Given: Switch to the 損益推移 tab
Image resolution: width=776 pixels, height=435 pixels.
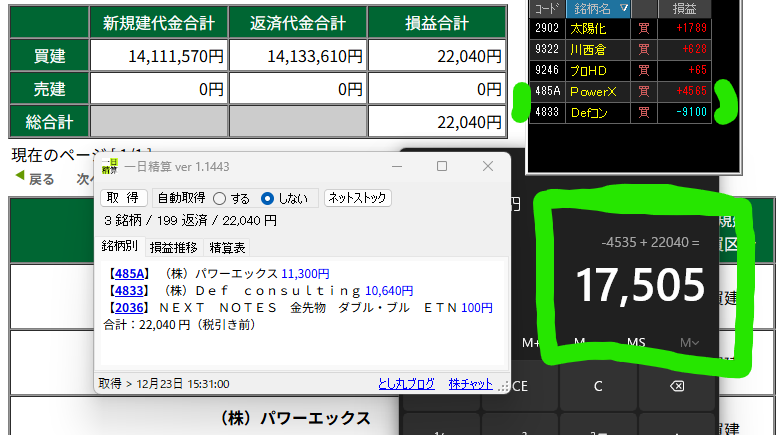Looking at the screenshot, I should (173, 247).
